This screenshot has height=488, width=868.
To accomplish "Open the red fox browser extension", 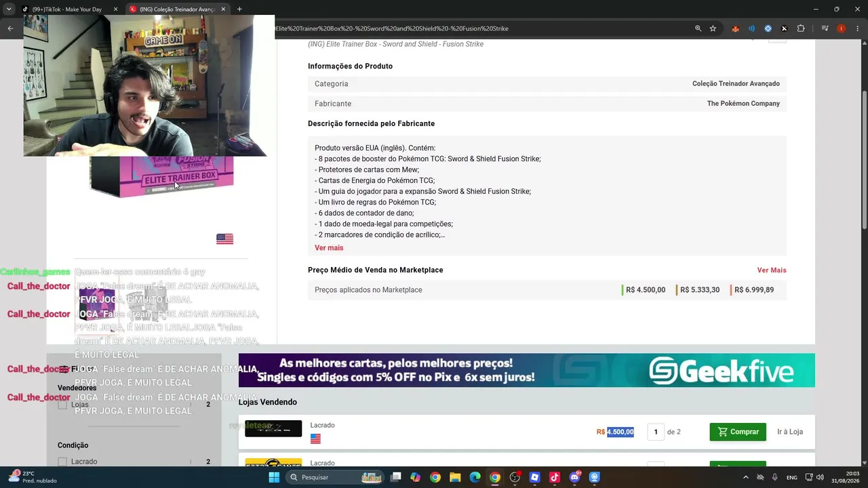I will (735, 28).
